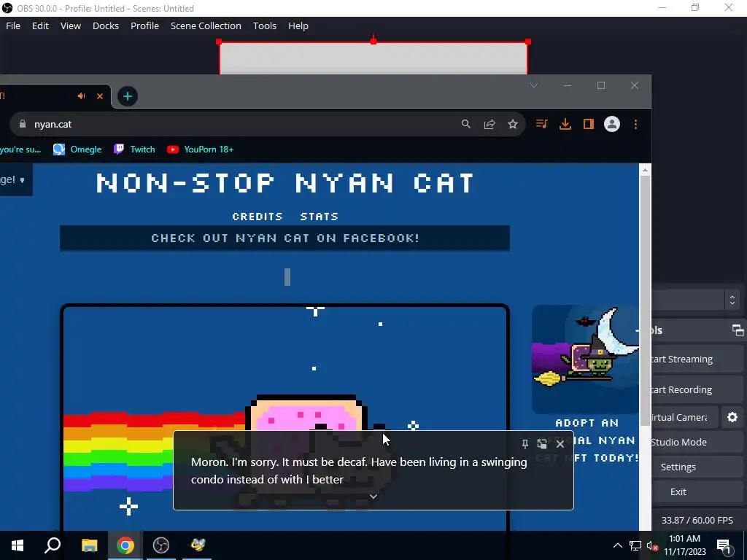
Task: Open the Omegle bookmark
Action: click(77, 149)
